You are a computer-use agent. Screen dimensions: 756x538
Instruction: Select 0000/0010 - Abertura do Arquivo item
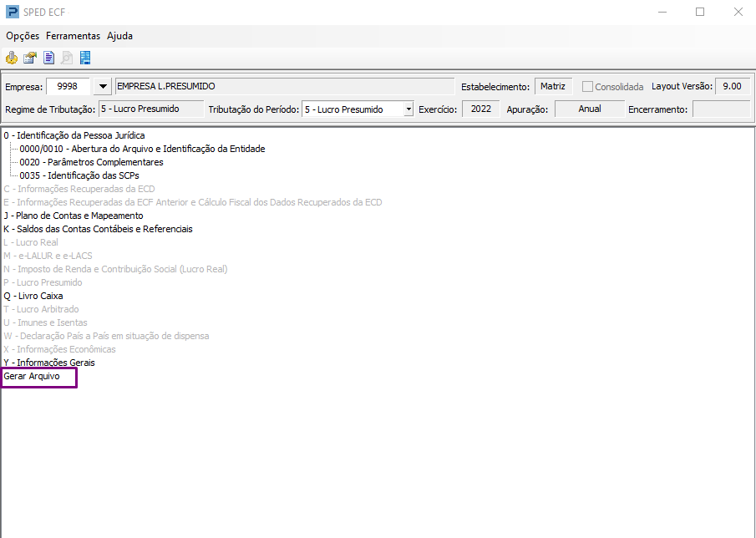point(142,149)
